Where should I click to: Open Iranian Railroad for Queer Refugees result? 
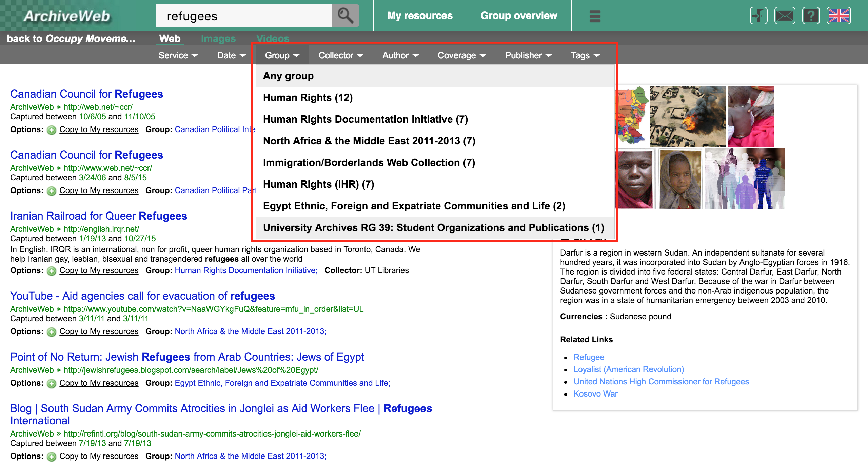tap(98, 216)
